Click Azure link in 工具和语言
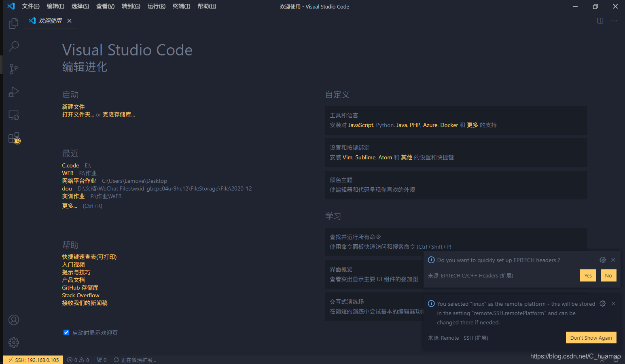 (430, 125)
